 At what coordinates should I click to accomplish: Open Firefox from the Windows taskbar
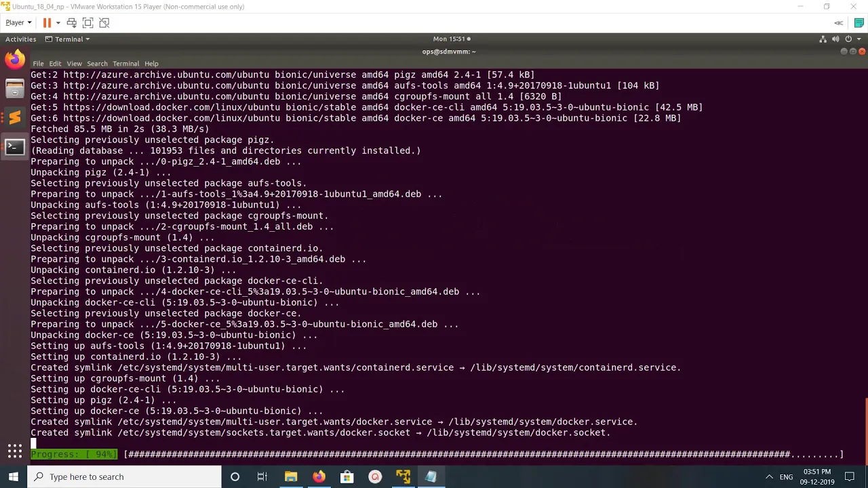[319, 476]
